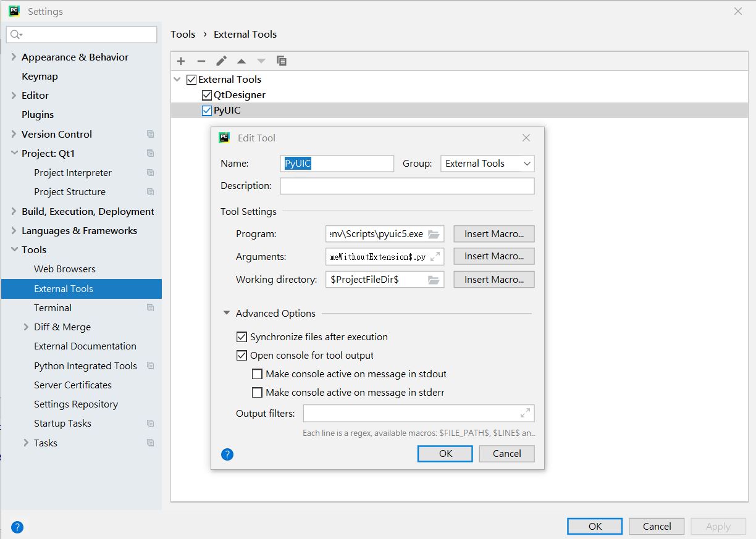756x539 pixels.
Task: Browse for Program using folder icon
Action: click(434, 234)
